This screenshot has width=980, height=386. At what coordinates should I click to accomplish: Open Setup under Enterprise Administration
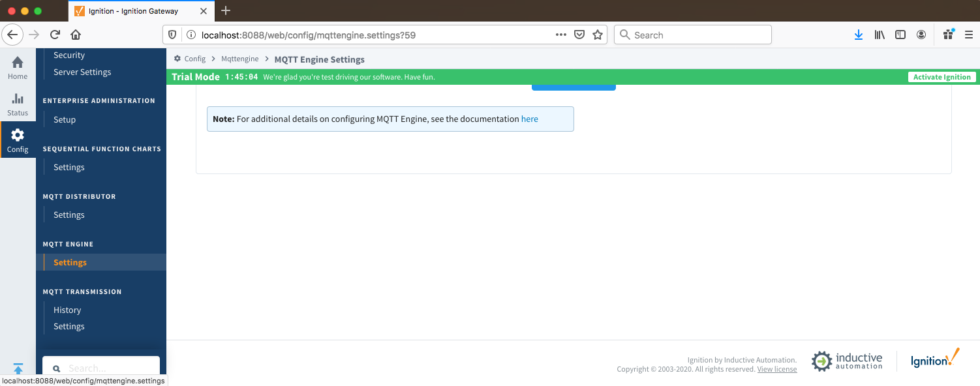(x=65, y=119)
